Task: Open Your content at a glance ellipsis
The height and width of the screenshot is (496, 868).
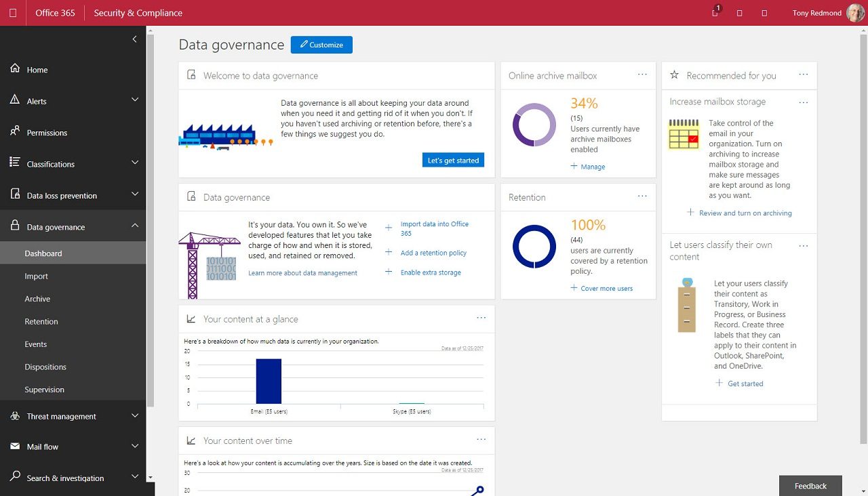Action: (x=481, y=318)
